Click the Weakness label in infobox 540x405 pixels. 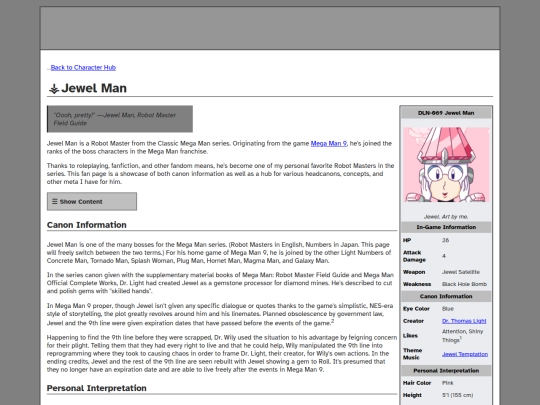tap(417, 284)
